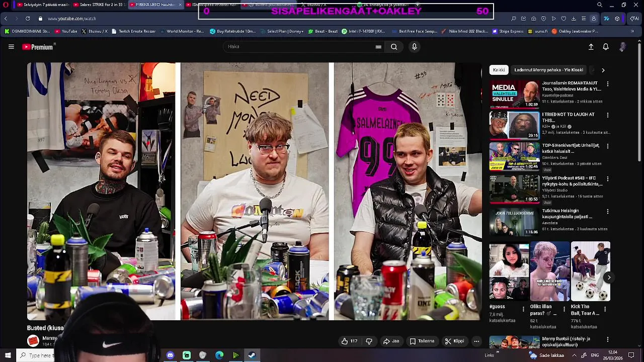Open 'Twitch Emote Resizer' bookmark

[133, 31]
